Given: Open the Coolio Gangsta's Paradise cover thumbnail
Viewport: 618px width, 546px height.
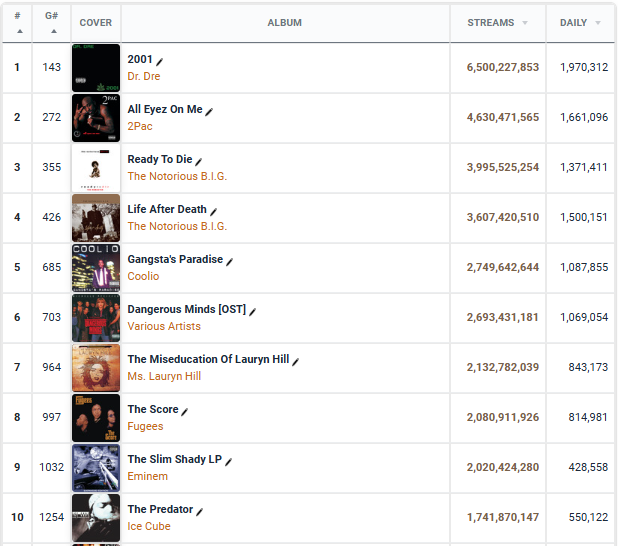Looking at the screenshot, I should (96, 268).
